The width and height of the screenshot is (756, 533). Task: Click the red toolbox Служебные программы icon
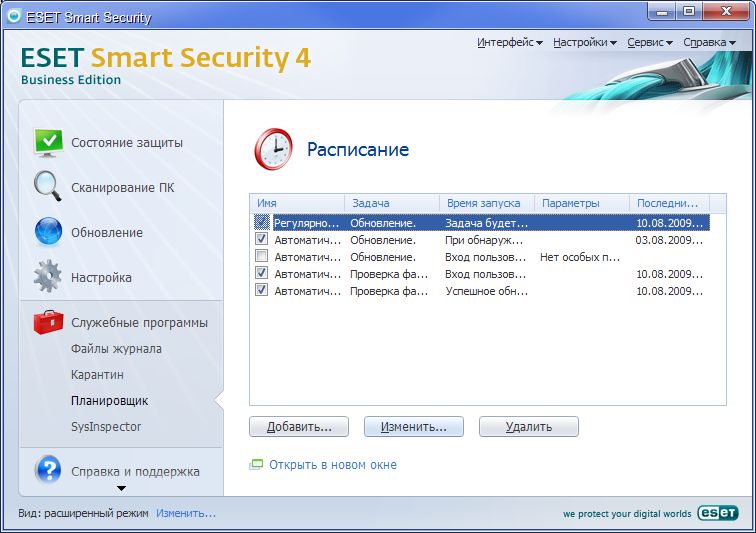pyautogui.click(x=48, y=322)
